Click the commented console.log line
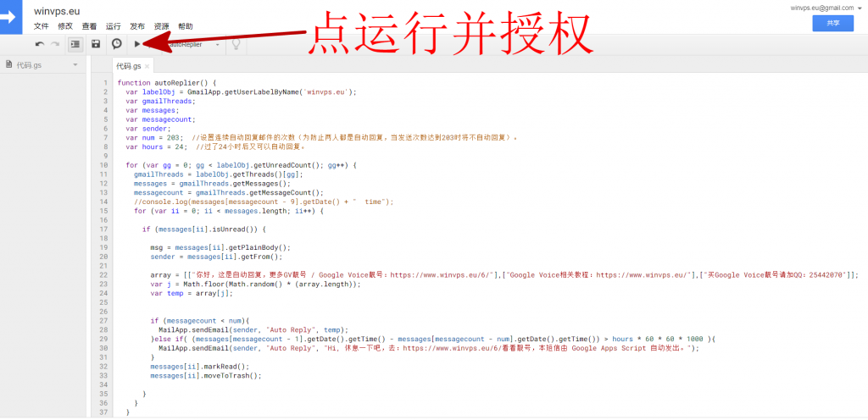Viewport: 868px width, 420px height. pyautogui.click(x=264, y=202)
